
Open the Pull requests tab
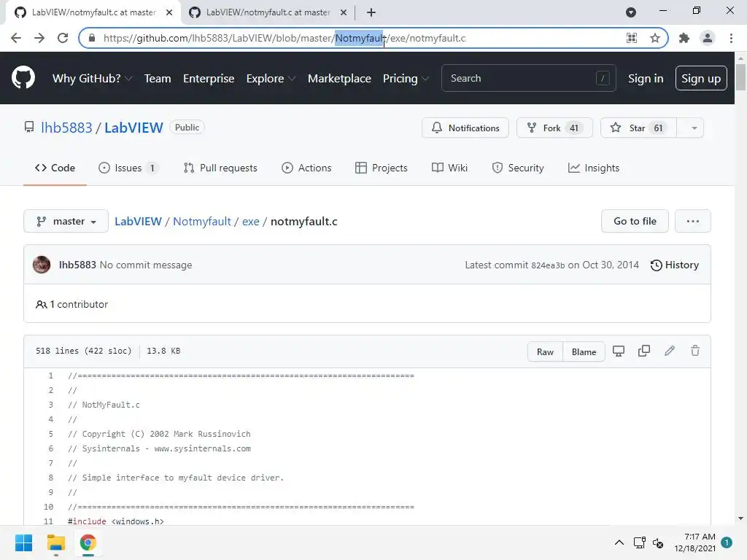pyautogui.click(x=220, y=168)
